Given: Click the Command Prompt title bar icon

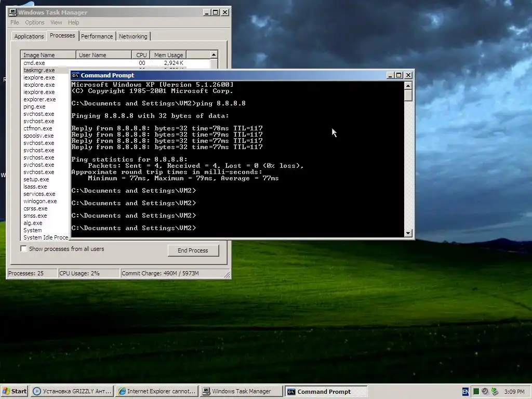Looking at the screenshot, I should coord(75,75).
